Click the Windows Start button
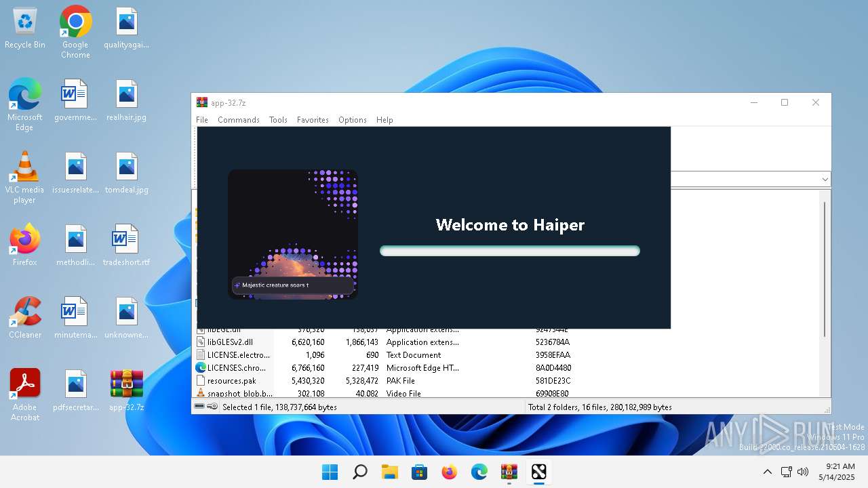 click(x=330, y=472)
